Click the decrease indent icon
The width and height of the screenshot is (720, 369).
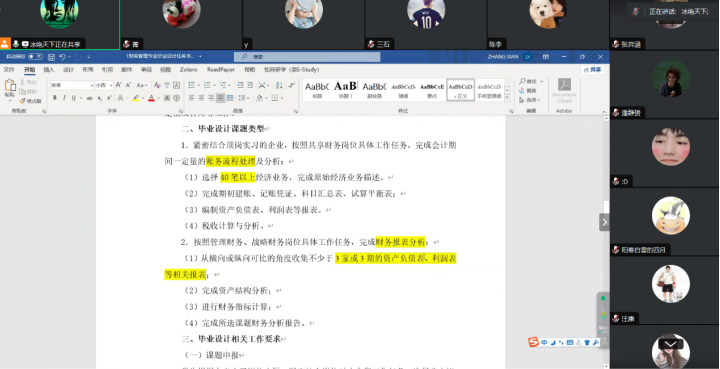pyautogui.click(x=240, y=85)
